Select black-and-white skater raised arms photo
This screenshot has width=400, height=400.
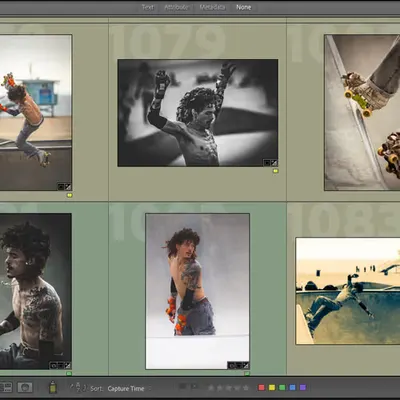click(x=198, y=113)
